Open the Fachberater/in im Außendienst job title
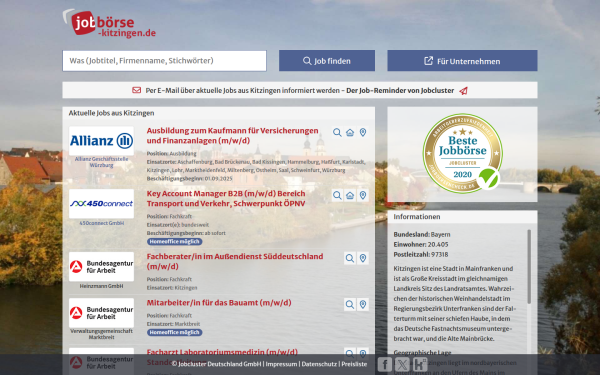The width and height of the screenshot is (600, 375). [x=235, y=261]
